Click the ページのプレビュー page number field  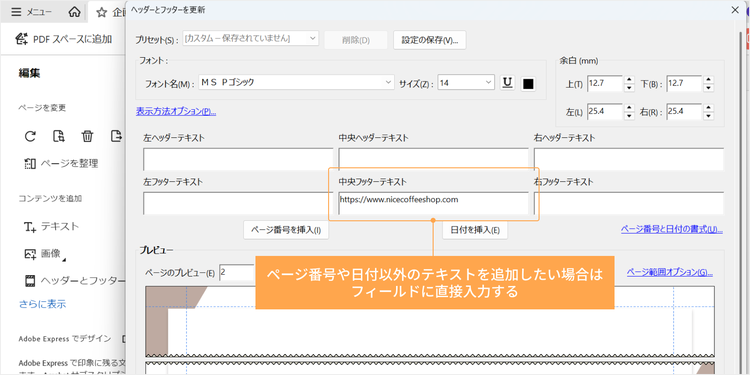(x=236, y=273)
